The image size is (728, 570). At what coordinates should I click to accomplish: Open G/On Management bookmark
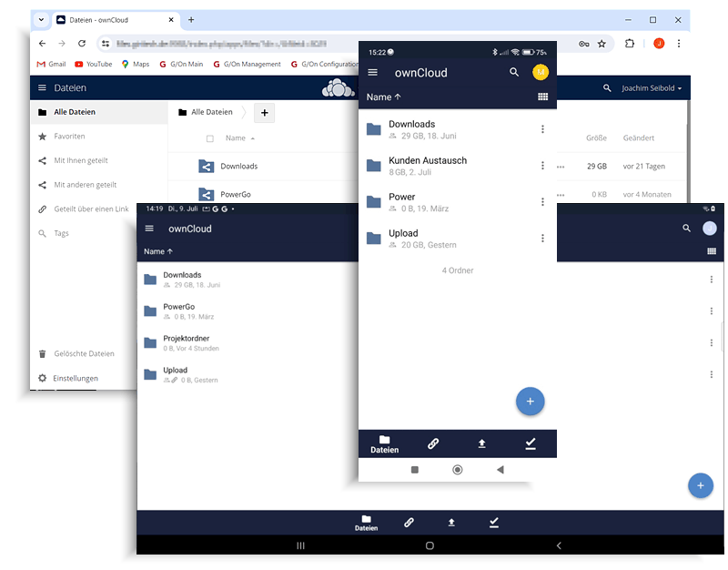pyautogui.click(x=247, y=64)
